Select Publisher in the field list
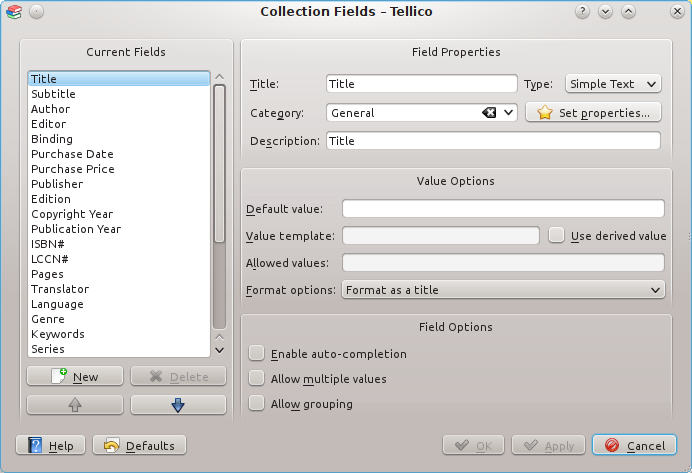The image size is (692, 473). (119, 184)
